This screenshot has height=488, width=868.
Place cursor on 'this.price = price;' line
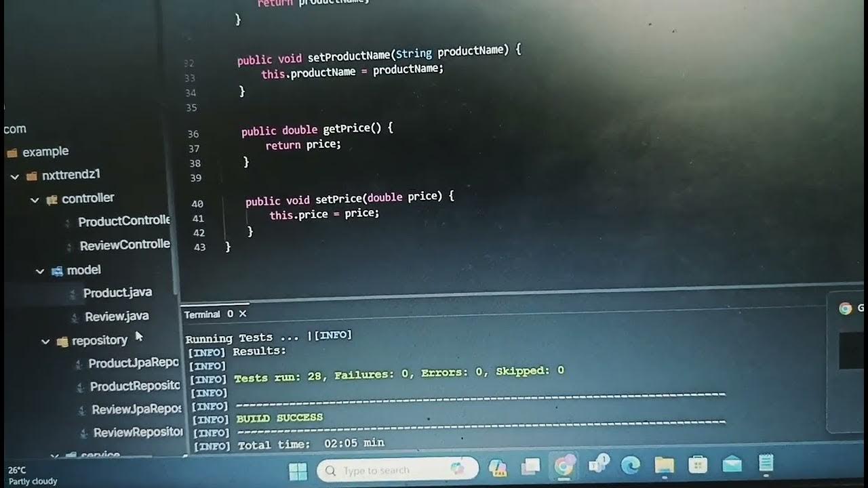pos(324,213)
